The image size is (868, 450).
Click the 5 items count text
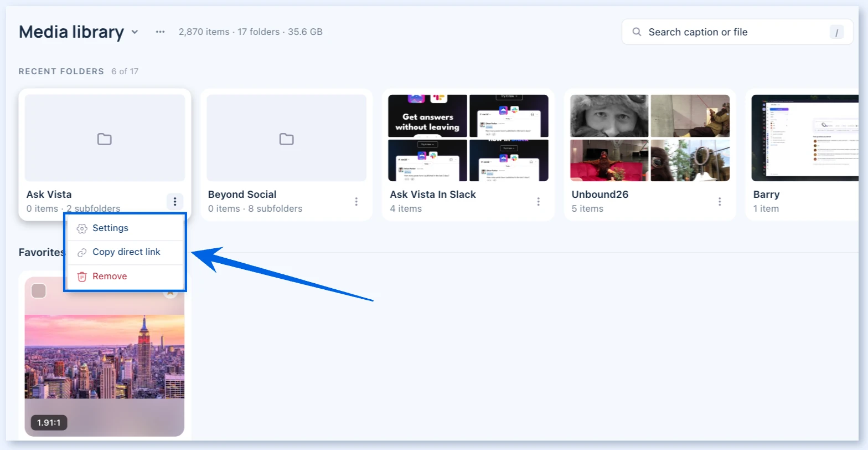(587, 209)
